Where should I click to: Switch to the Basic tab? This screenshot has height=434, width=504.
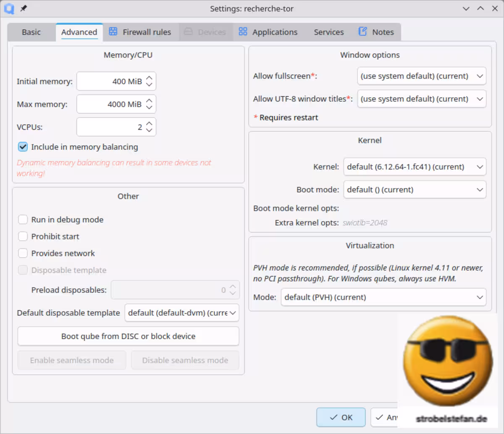31,31
